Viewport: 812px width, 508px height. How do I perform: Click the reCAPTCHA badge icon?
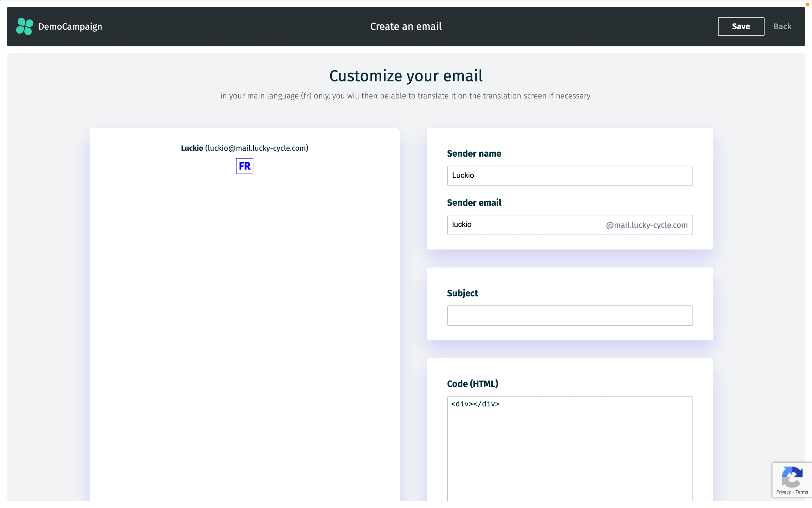click(792, 477)
